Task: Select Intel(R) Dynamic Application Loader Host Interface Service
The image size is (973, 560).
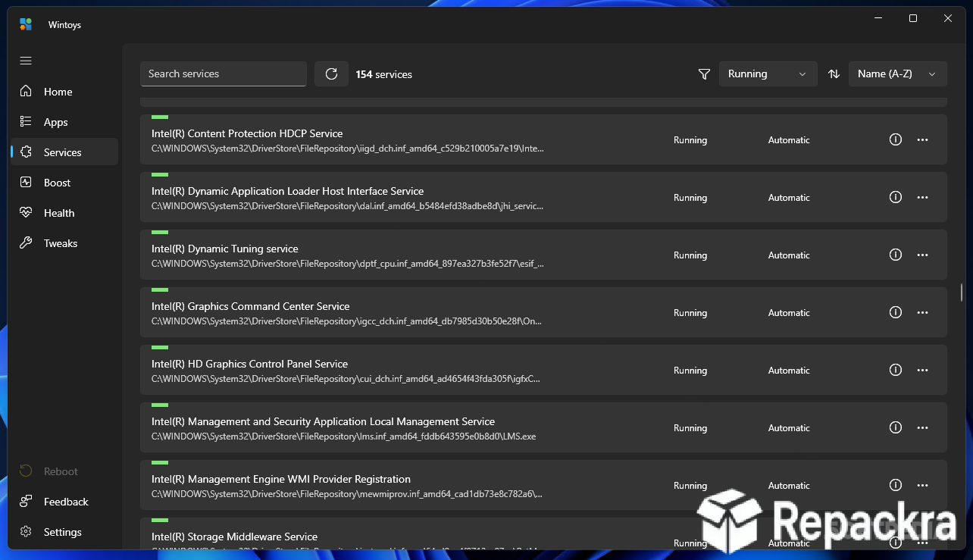Action: [287, 191]
